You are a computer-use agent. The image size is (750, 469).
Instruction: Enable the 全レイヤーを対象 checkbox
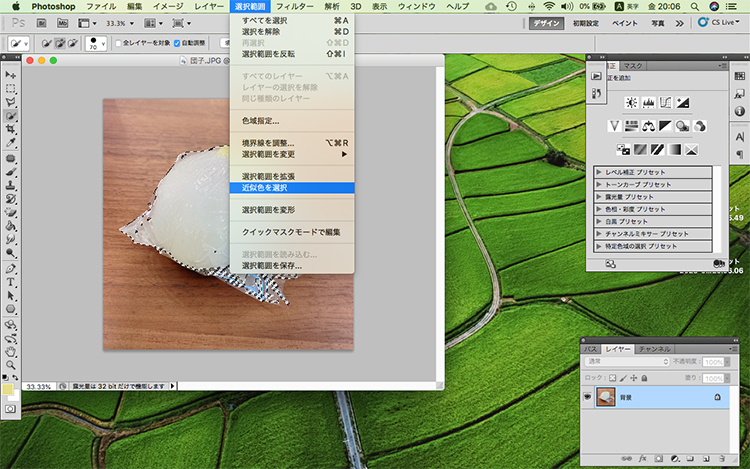119,43
